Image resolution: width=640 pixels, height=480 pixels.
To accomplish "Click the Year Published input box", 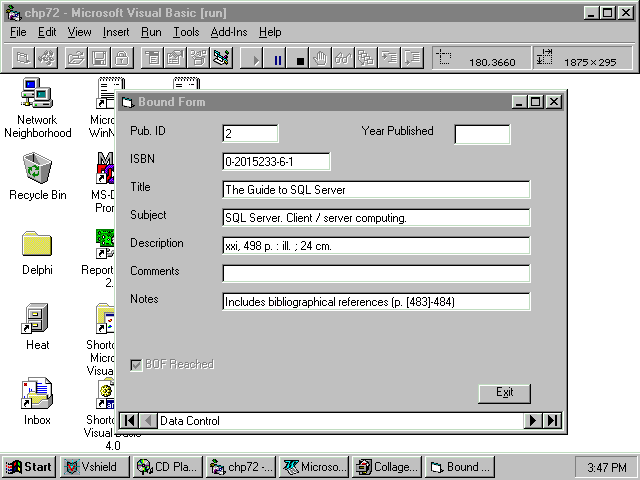I will [482, 134].
